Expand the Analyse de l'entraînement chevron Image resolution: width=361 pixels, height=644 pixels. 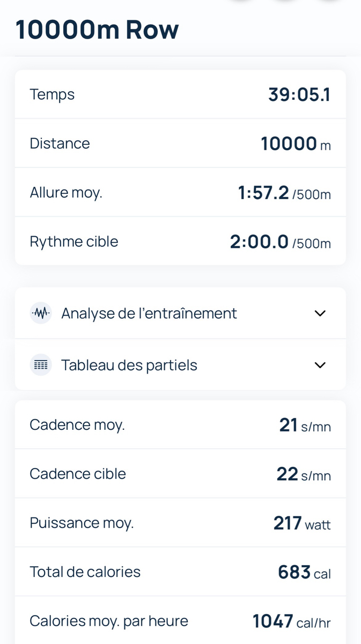click(320, 313)
